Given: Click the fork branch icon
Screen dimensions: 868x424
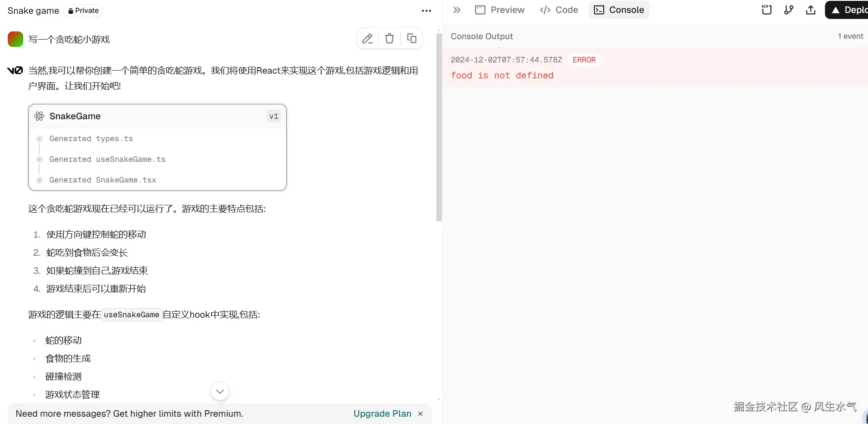Looking at the screenshot, I should 789,10.
